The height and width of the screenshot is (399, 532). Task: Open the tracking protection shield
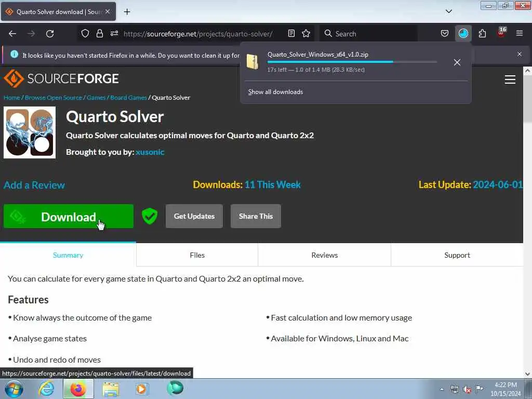(x=85, y=33)
